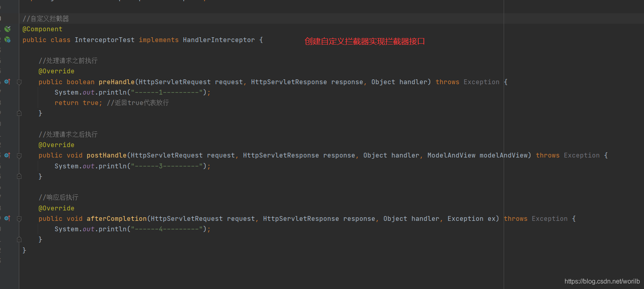Click the comment //处理请求之前执行
The height and width of the screenshot is (289, 644).
(x=68, y=61)
